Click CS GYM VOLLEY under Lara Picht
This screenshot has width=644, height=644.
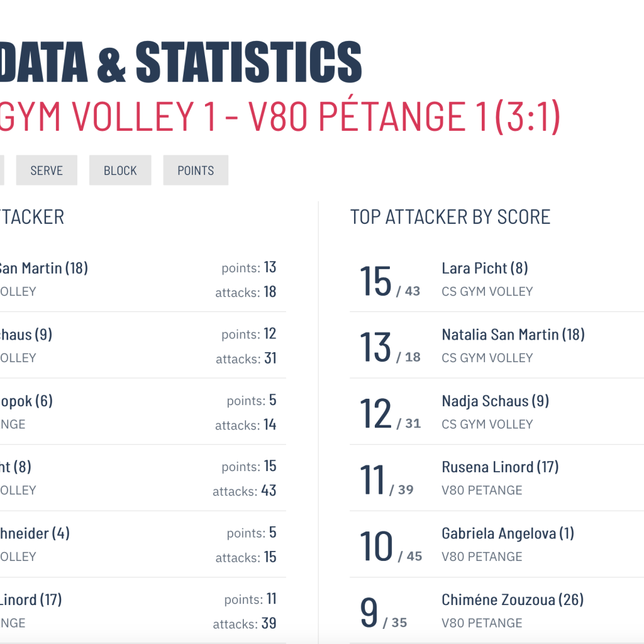(487, 292)
